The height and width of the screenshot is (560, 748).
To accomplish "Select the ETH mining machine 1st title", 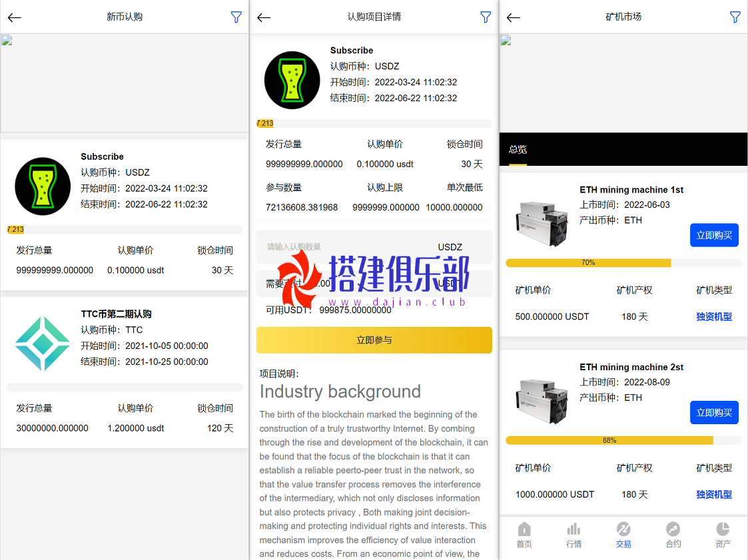I will click(x=631, y=190).
